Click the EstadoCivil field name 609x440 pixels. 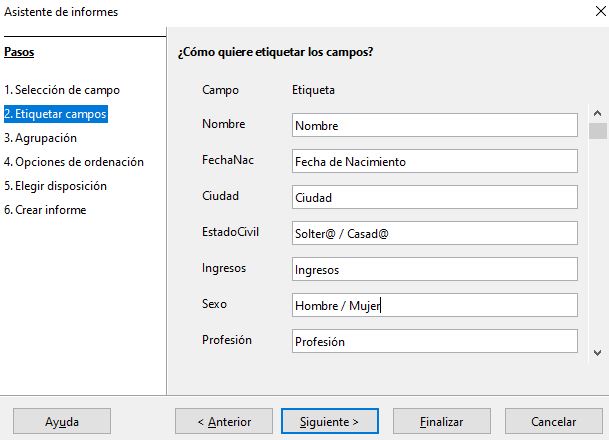tap(230, 232)
